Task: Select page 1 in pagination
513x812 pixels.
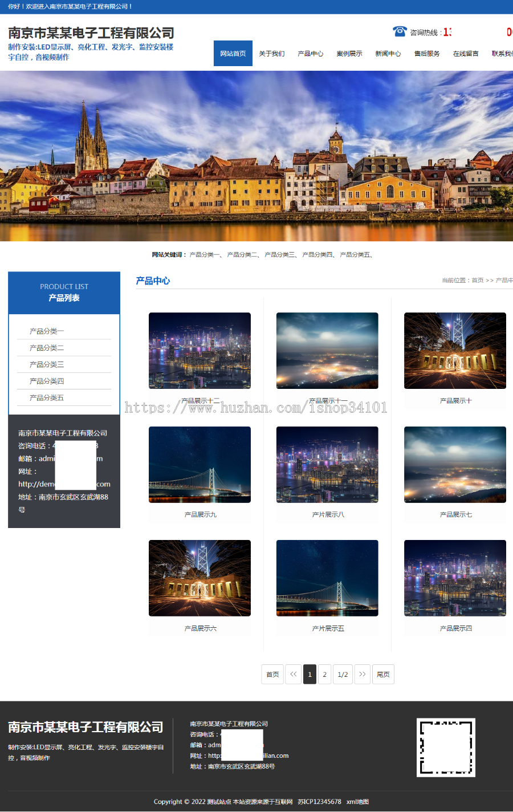Action: tap(310, 674)
